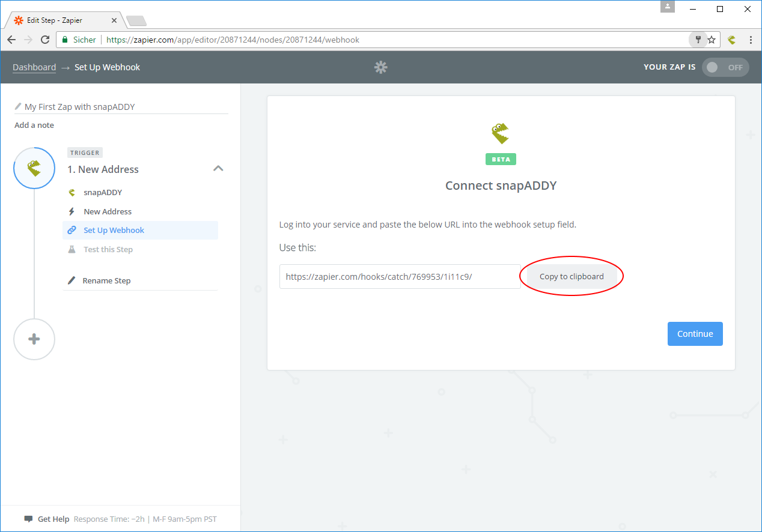Click pencil icon beside Zap title

click(x=18, y=106)
